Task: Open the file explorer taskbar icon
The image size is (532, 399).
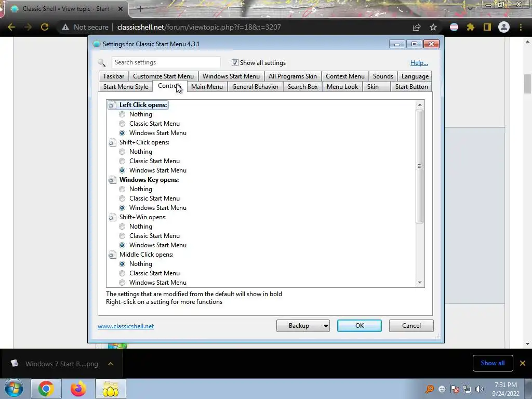Action: (x=111, y=389)
